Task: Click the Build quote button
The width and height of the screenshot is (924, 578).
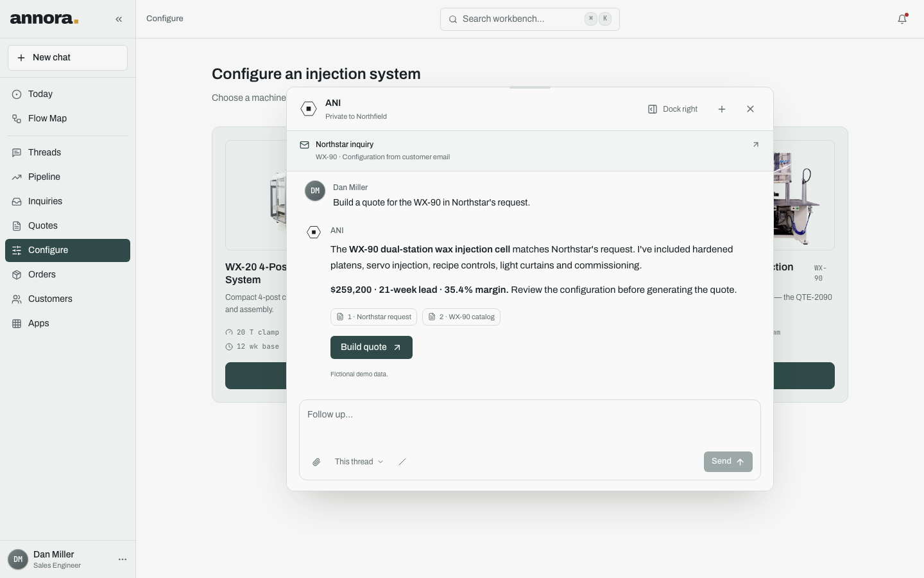Action: click(x=372, y=347)
